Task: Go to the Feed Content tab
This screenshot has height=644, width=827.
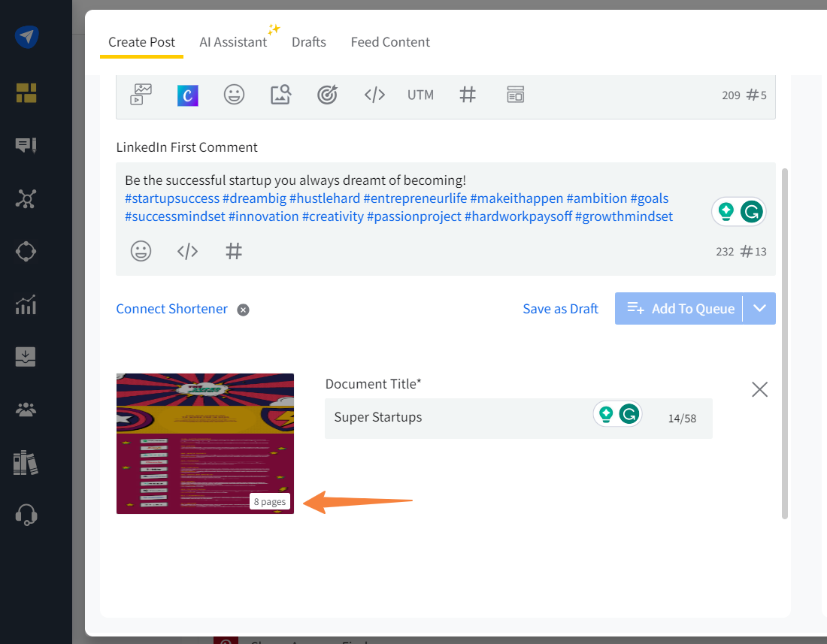Action: click(x=390, y=42)
